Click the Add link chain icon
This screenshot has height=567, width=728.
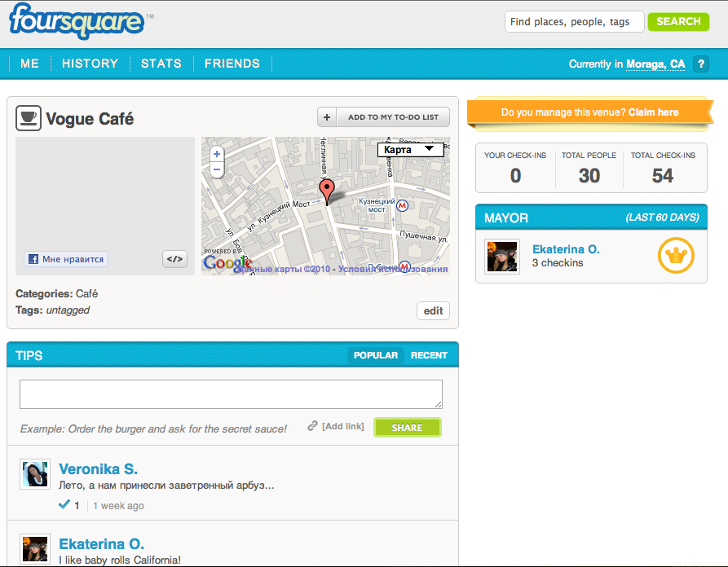(312, 425)
